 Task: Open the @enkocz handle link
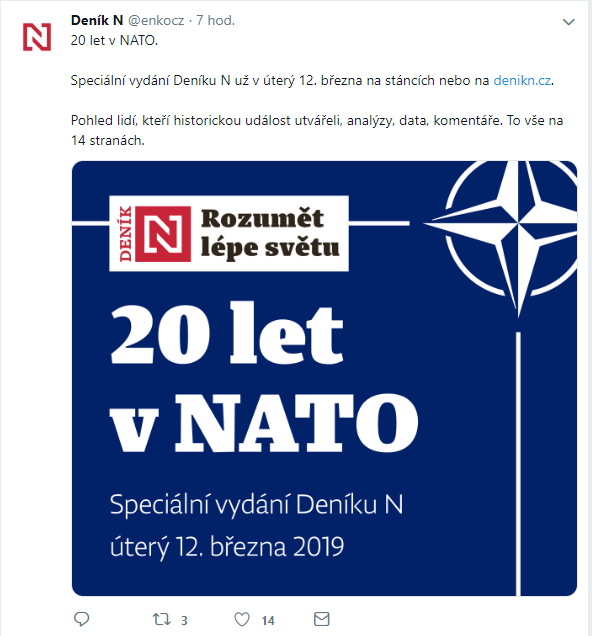tap(156, 20)
